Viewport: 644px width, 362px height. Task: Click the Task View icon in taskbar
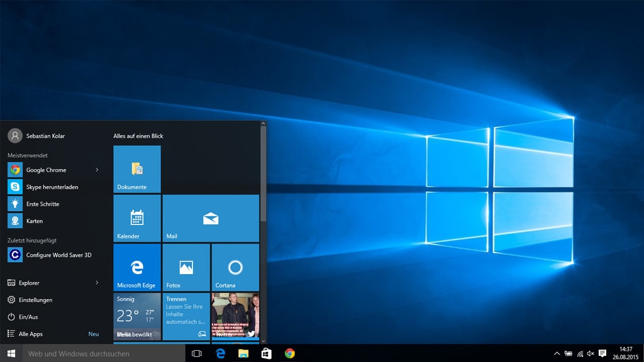[x=197, y=353]
